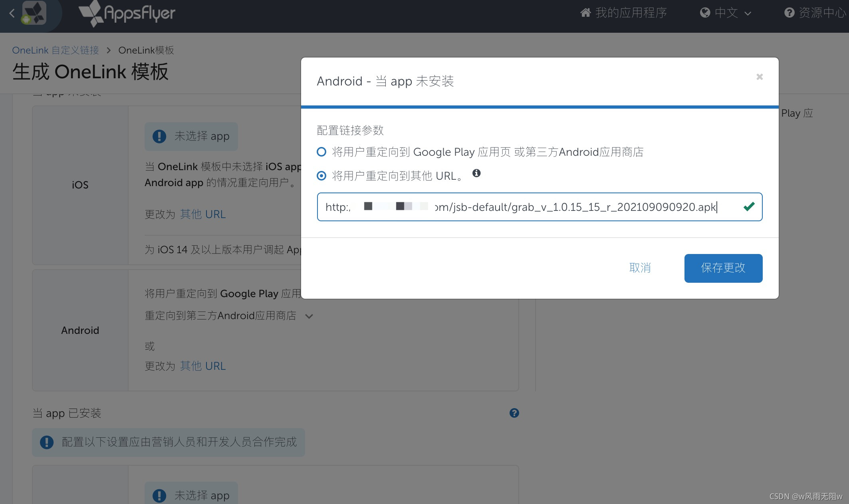
Task: Click the green checkmark in the URL field
Action: point(749,206)
